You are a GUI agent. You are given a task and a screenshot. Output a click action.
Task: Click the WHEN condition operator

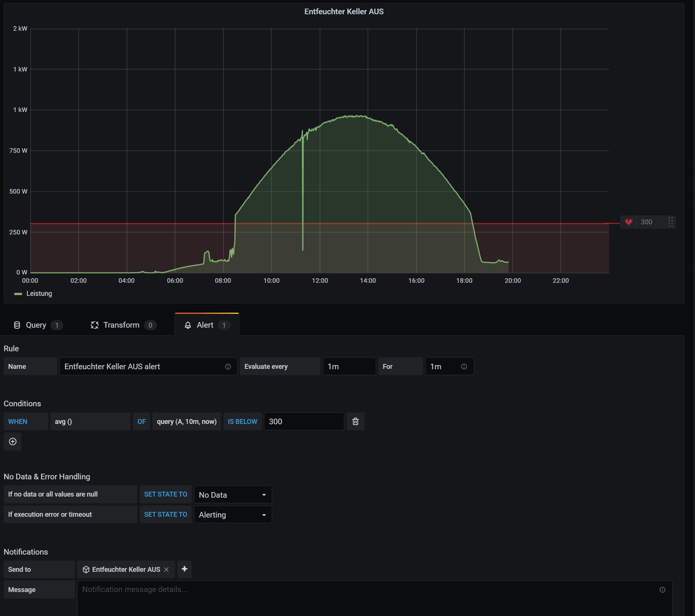click(25, 421)
